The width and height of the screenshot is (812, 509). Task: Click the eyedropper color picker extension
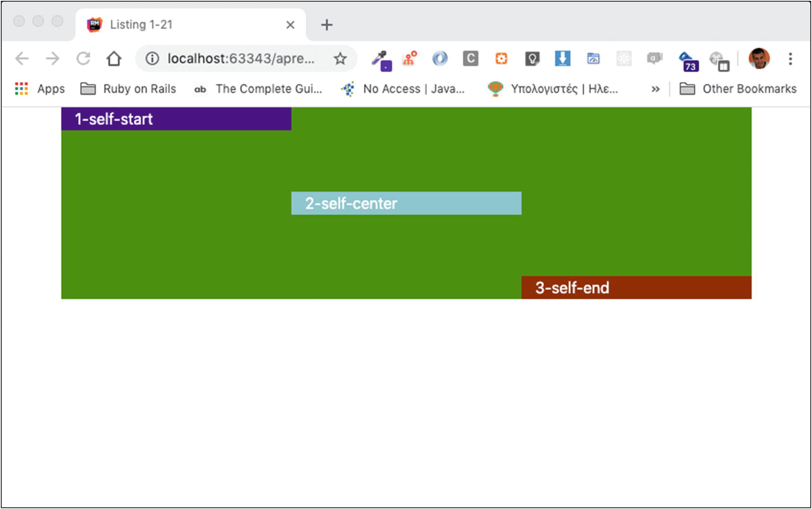click(x=380, y=60)
